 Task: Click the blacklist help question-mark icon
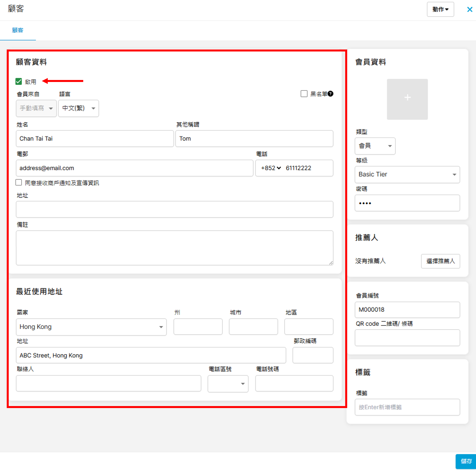[330, 94]
